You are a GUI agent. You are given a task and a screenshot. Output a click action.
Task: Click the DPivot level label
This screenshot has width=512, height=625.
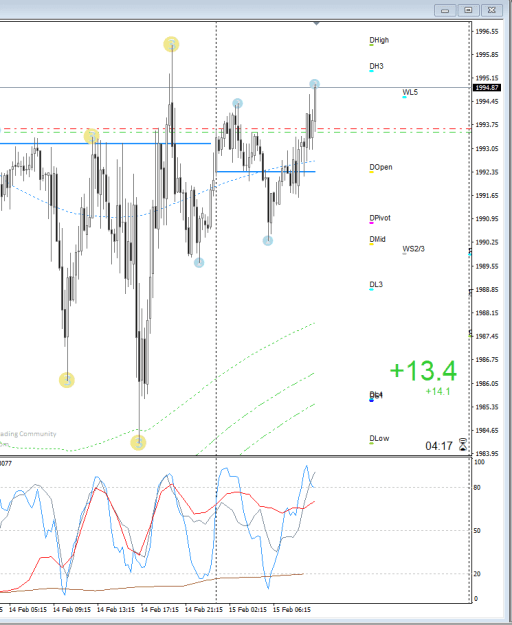380,218
